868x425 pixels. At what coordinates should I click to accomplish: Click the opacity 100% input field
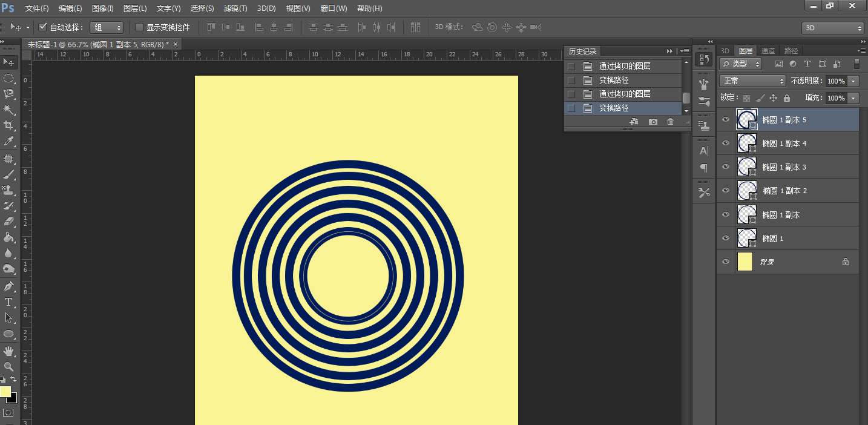[x=836, y=81]
